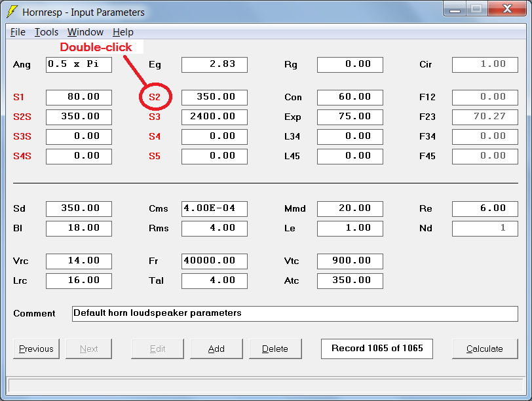Click the red S1 label
The width and height of the screenshot is (532, 401).
coord(18,97)
